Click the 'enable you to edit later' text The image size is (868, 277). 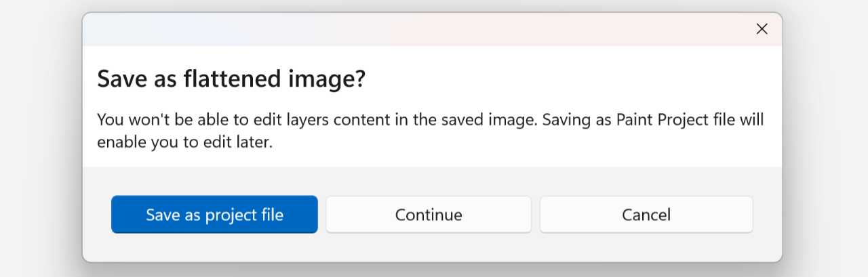click(x=184, y=143)
